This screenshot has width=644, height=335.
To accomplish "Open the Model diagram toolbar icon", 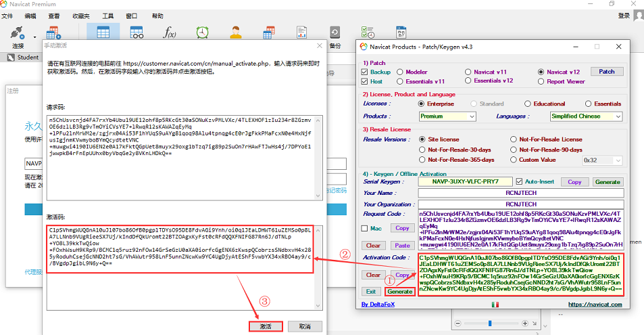I will (x=401, y=32).
